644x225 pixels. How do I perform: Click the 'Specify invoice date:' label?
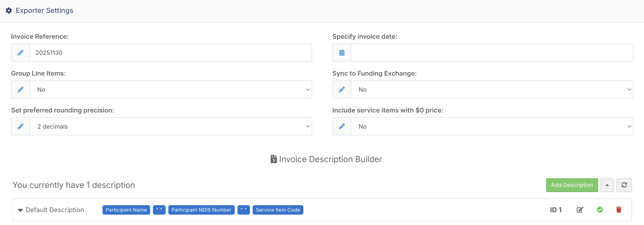click(365, 37)
